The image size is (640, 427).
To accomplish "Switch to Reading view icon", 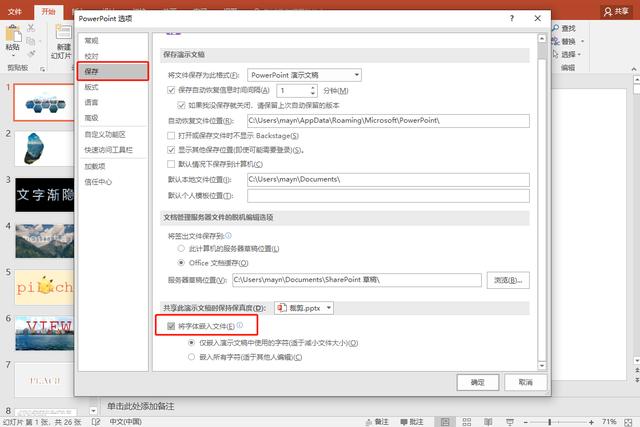I will [x=488, y=422].
